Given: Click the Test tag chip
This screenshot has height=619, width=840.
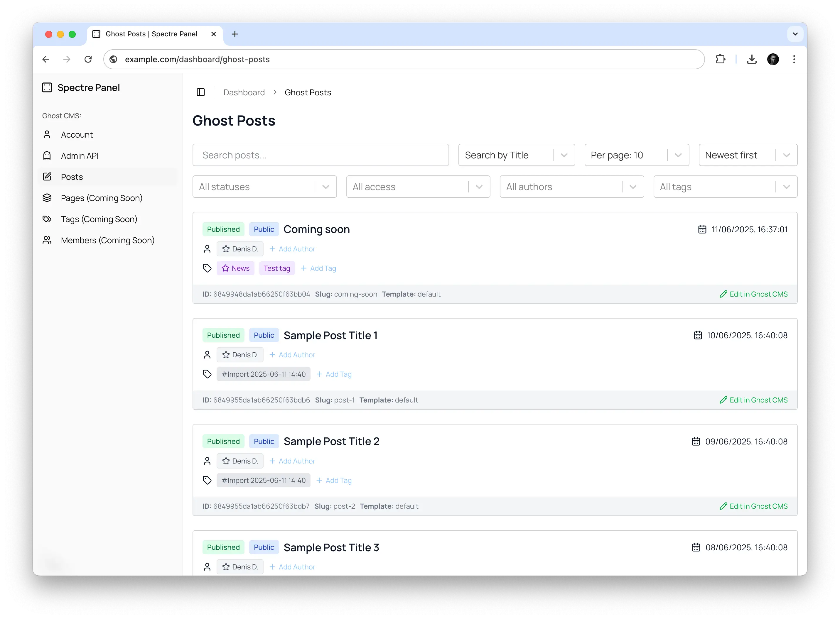Looking at the screenshot, I should pos(277,268).
